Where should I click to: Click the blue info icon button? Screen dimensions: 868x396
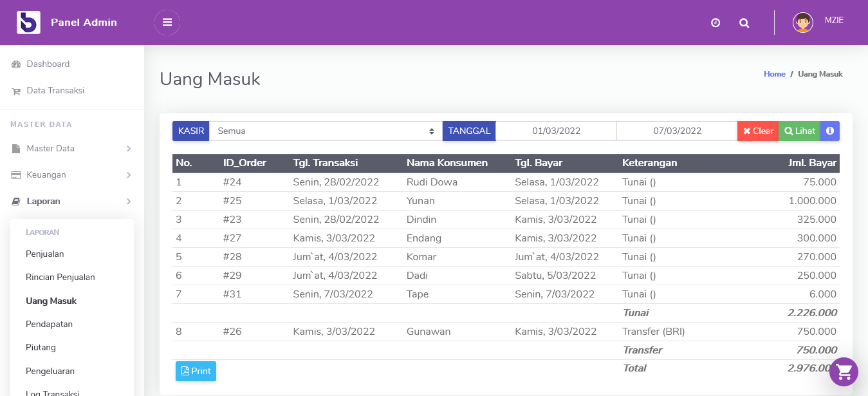click(x=830, y=131)
